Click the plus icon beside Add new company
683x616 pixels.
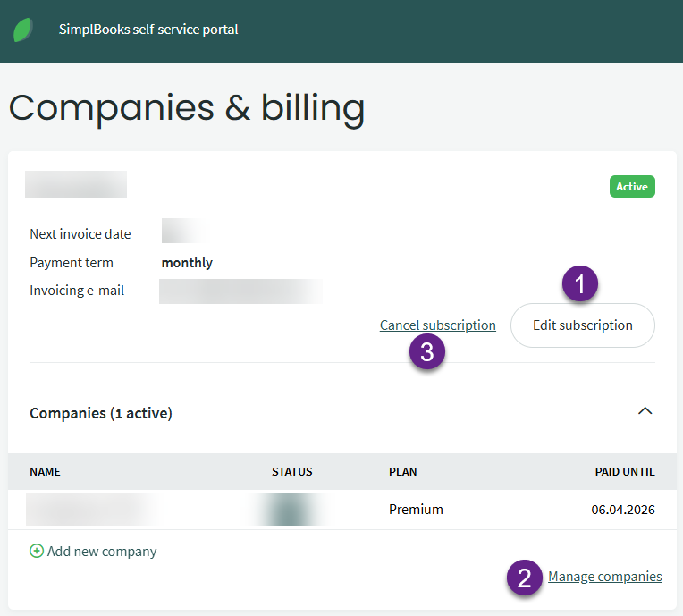pyautogui.click(x=37, y=552)
